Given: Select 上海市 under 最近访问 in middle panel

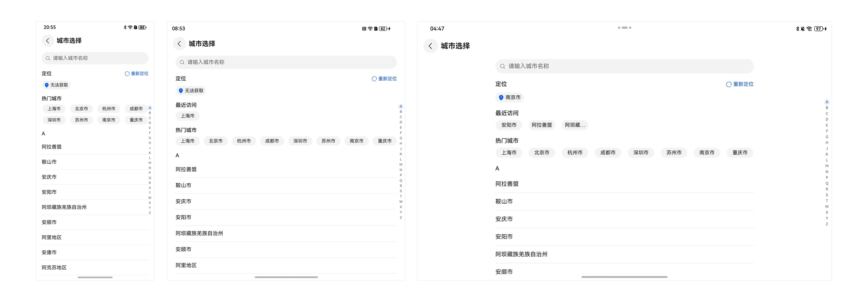Looking at the screenshot, I should coord(187,115).
